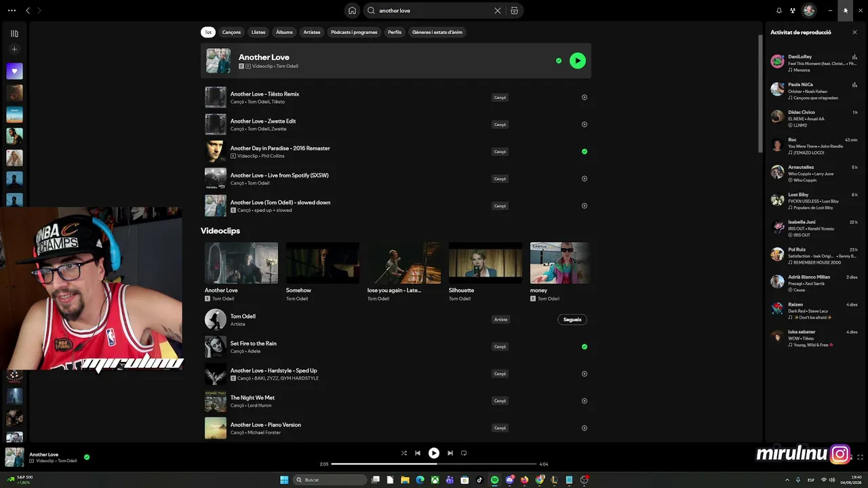
Task: Open the lose you again video thumbnail
Action: [x=404, y=263]
